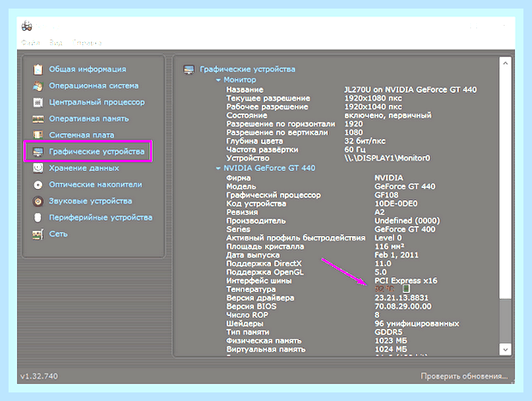Click the Оперативная память RAM icon
Image resolution: width=532 pixels, height=401 pixels.
point(38,118)
